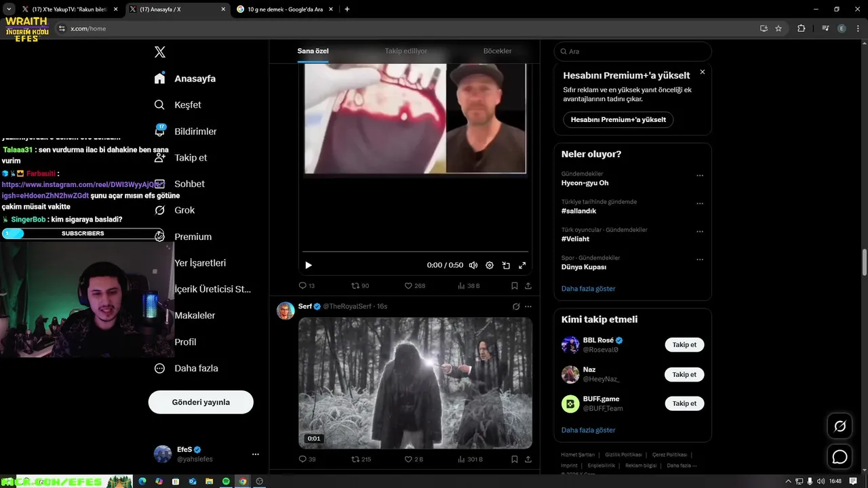
Task: Switch to Takip ediliyor tab
Action: click(406, 51)
